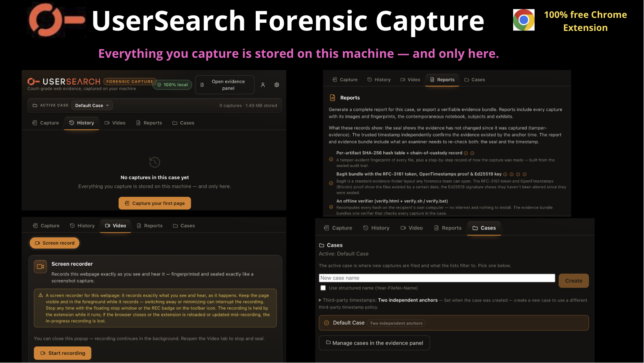Switch to History tab in the Reports panel
Screen dimensions: 644x363
click(x=379, y=80)
